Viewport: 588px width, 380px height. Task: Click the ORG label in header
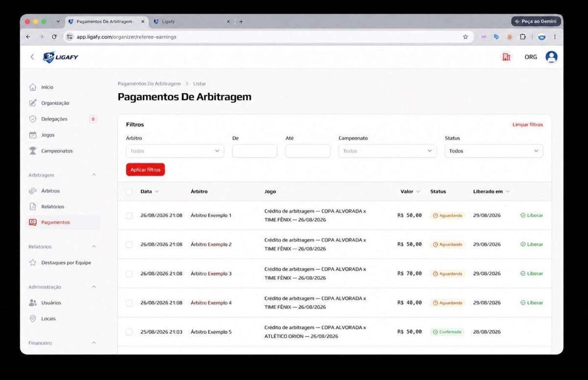(531, 57)
